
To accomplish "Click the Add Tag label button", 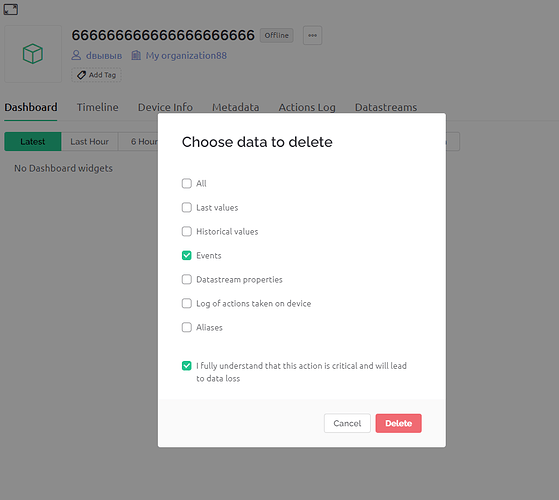I will pyautogui.click(x=96, y=75).
